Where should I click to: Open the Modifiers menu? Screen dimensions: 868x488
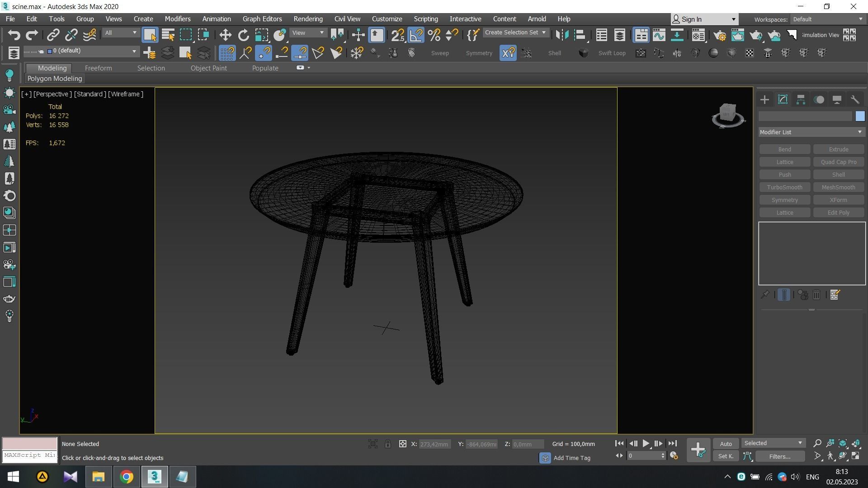[177, 19]
